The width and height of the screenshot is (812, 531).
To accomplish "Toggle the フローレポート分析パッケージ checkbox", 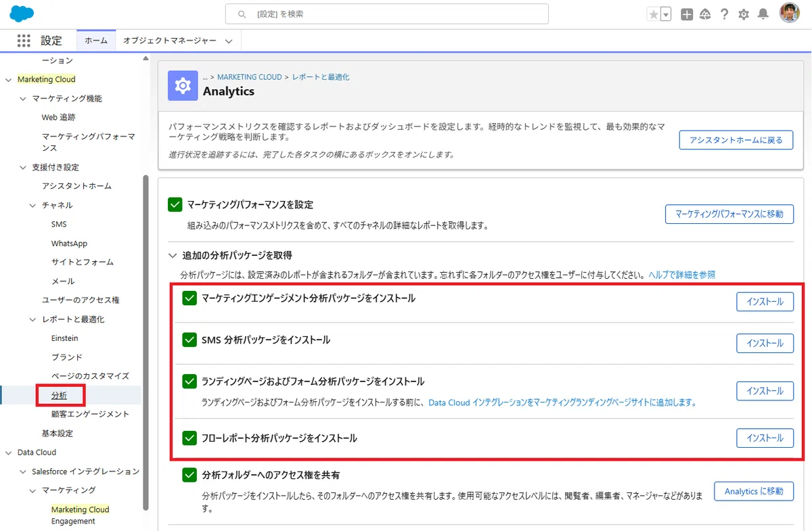I will 189,438.
